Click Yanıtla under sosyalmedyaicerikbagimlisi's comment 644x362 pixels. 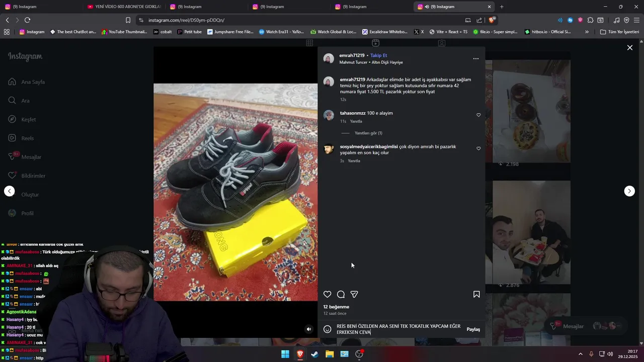coord(354,161)
